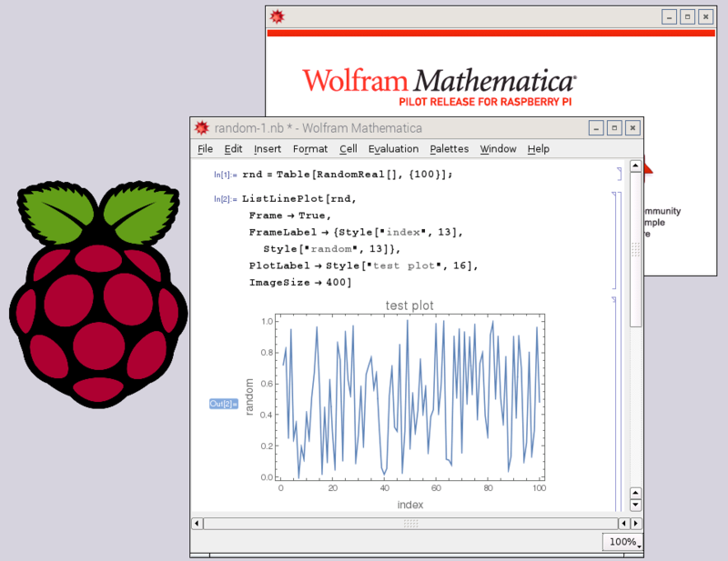Click the Out[2]= label
728x561 pixels.
point(223,404)
